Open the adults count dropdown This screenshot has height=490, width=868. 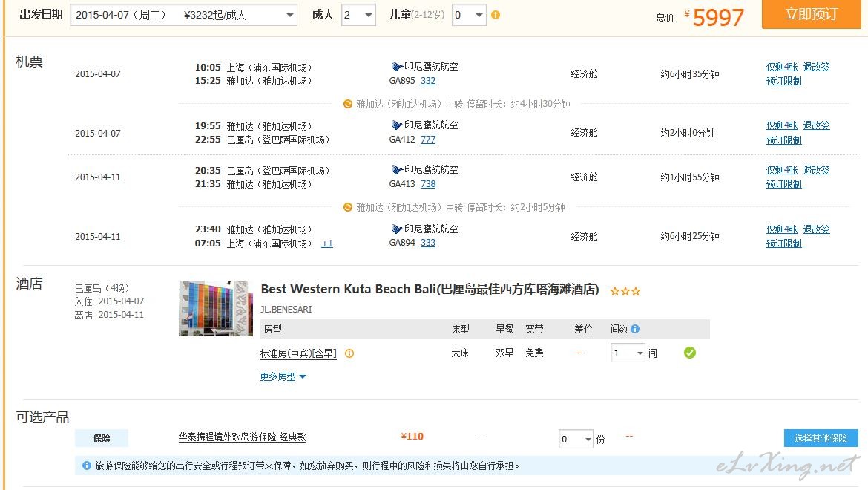point(358,15)
